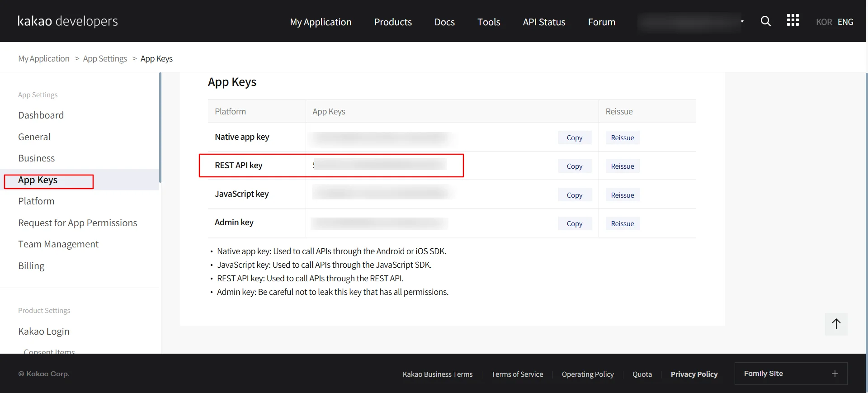Click the blurred JavaScript key value
This screenshot has width=868, height=393.
point(382,194)
